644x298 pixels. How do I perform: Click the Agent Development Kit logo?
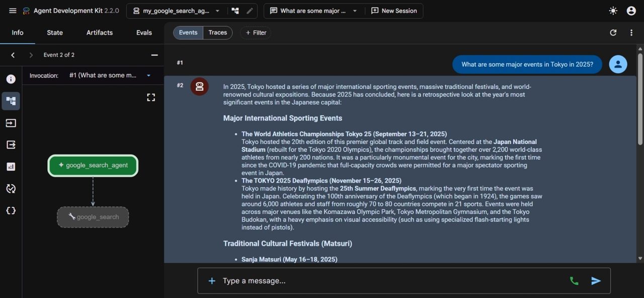pos(26,11)
